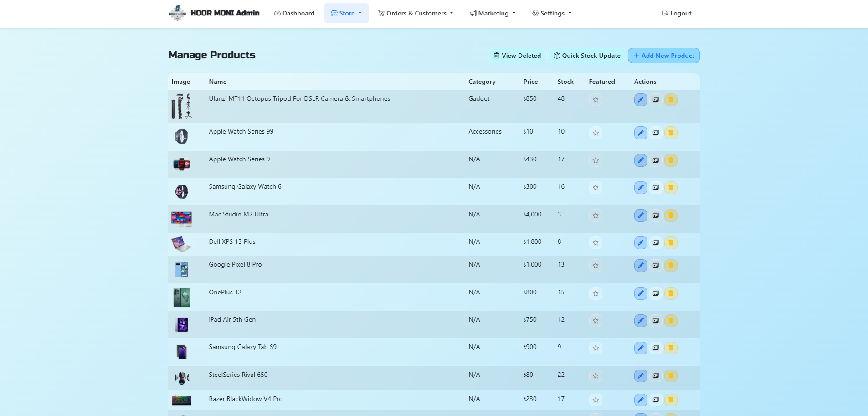Image resolution: width=868 pixels, height=416 pixels.
Task: Toggle featured star for Apple Watch Series 9
Action: (596, 160)
